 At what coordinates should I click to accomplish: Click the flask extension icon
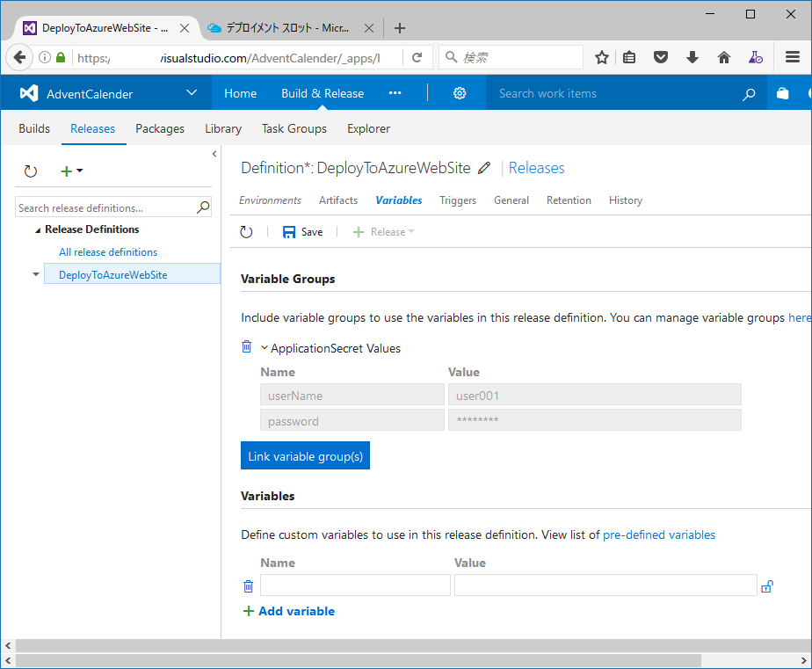pos(756,57)
